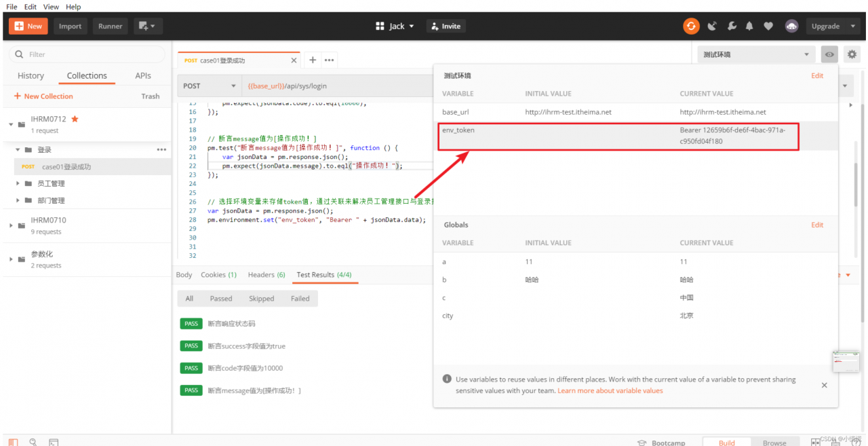Viewport: 868px width, 446px height.
Task: Switch to the APIs sidebar tab
Action: [x=143, y=76]
